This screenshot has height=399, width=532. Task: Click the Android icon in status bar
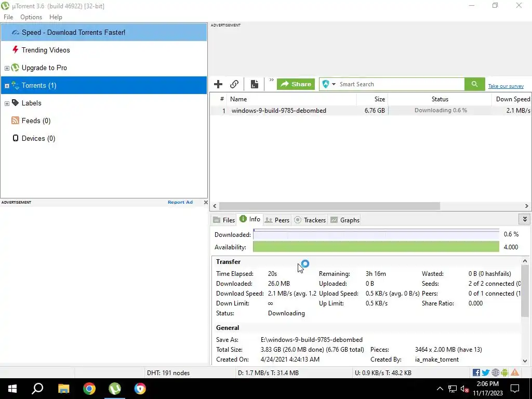(x=505, y=373)
